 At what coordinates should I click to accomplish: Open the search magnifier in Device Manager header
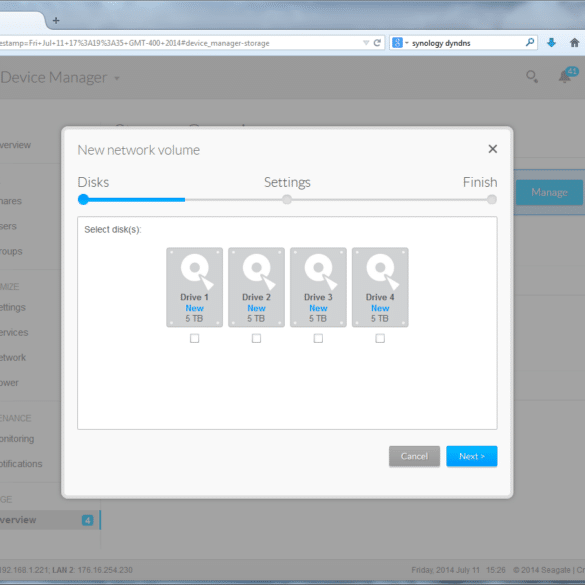(532, 77)
